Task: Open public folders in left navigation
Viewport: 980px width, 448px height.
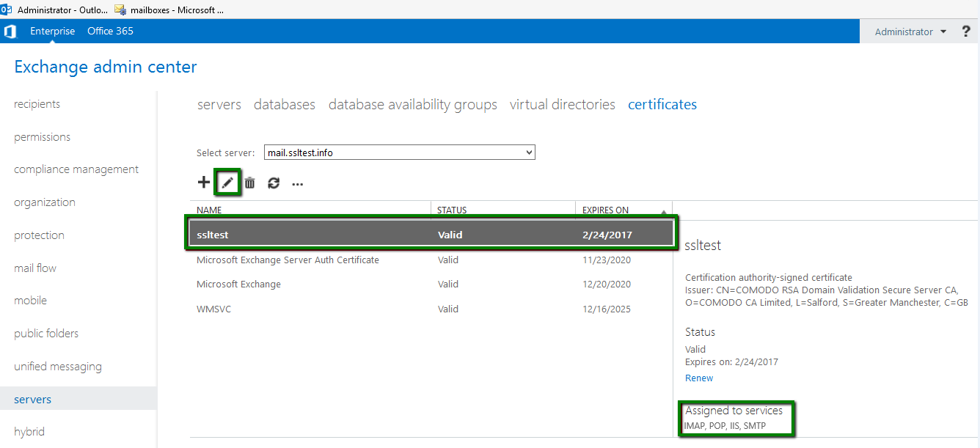Action: click(46, 334)
